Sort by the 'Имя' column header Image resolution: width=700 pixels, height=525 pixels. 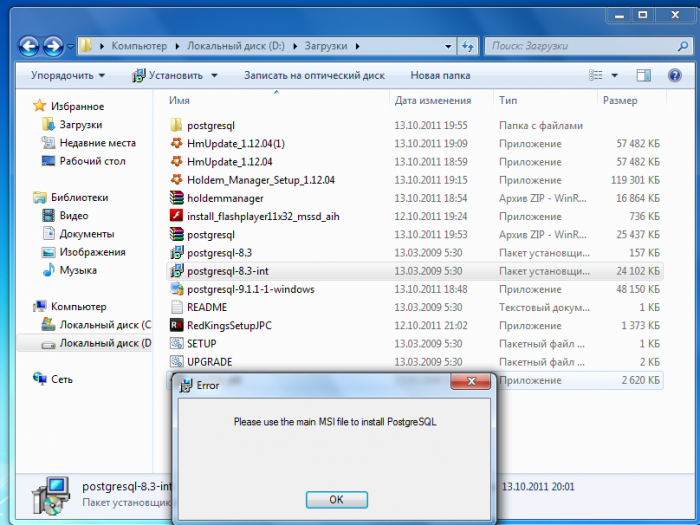click(179, 100)
